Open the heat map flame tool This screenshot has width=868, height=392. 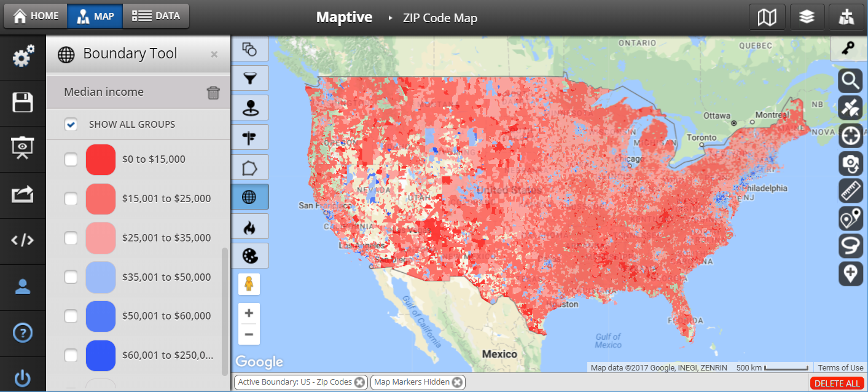tap(249, 226)
